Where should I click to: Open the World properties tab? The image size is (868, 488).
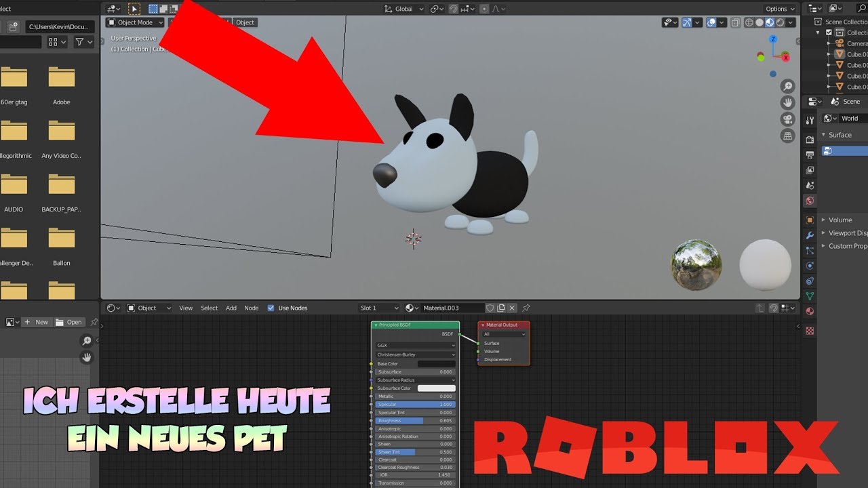click(810, 201)
